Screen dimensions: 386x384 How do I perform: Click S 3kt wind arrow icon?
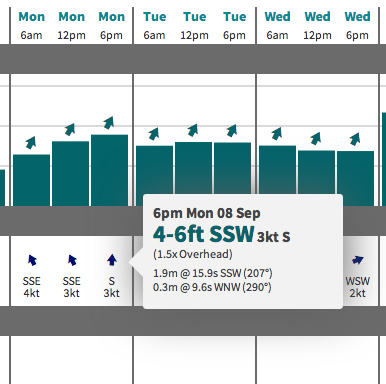click(112, 260)
